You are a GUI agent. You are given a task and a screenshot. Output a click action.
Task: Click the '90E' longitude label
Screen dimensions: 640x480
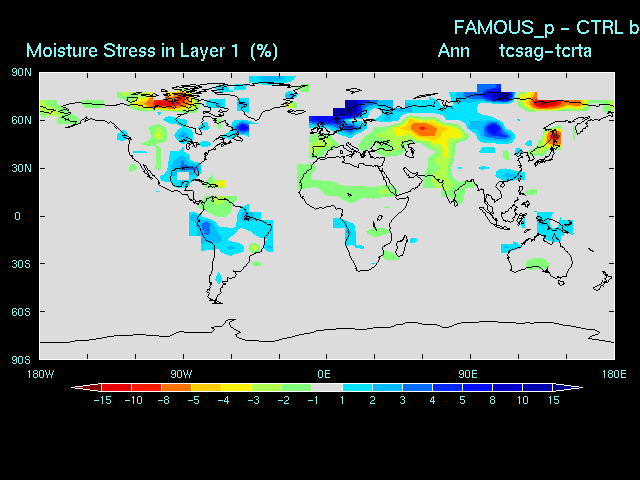coord(468,374)
